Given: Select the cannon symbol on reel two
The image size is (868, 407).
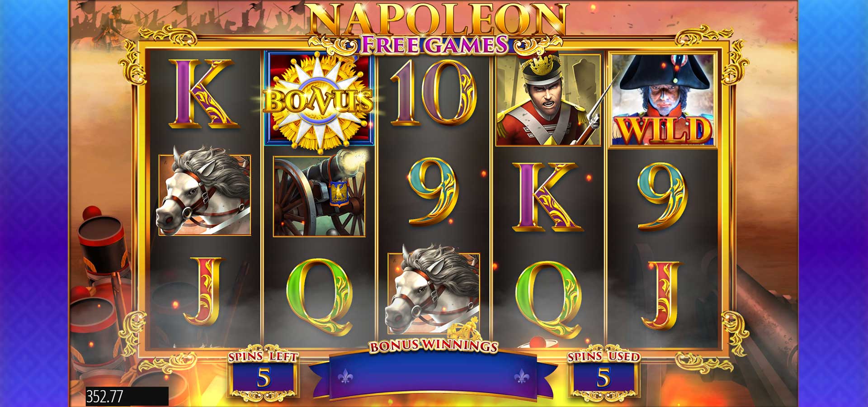Looking at the screenshot, I should 319,196.
